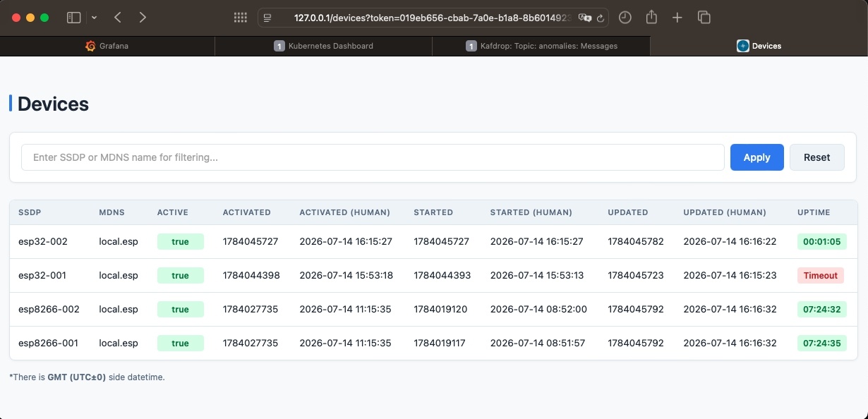This screenshot has width=868, height=419.
Task: Click the ACTIVE column header
Action: (173, 212)
